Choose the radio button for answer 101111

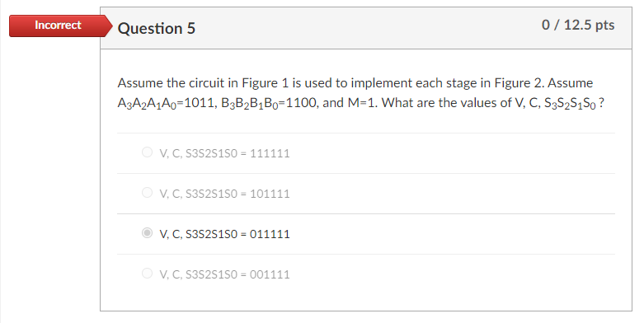(147, 193)
